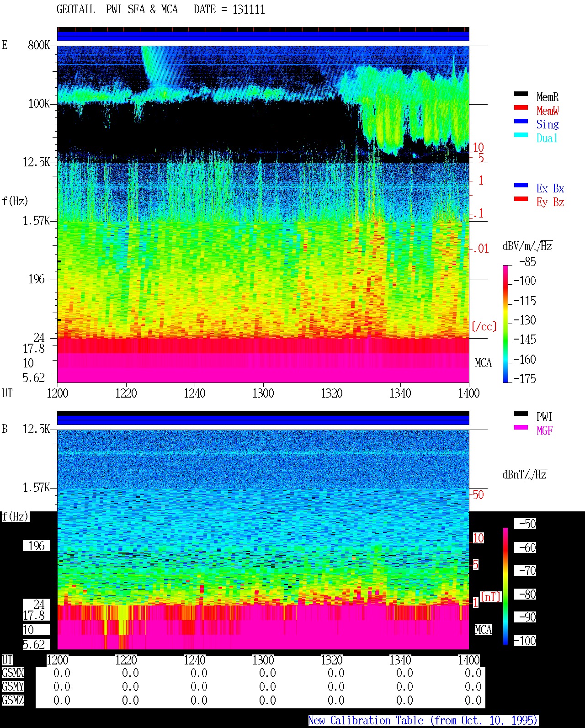Click the 'Dual' legend label
Image resolution: width=585 pixels, height=728 pixels.
(x=548, y=138)
